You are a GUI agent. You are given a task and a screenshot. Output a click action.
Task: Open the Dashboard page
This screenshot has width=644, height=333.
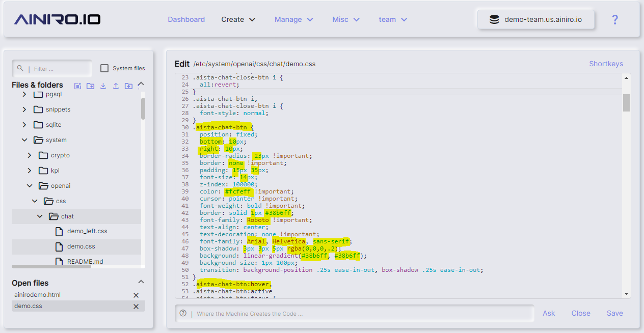tap(186, 19)
